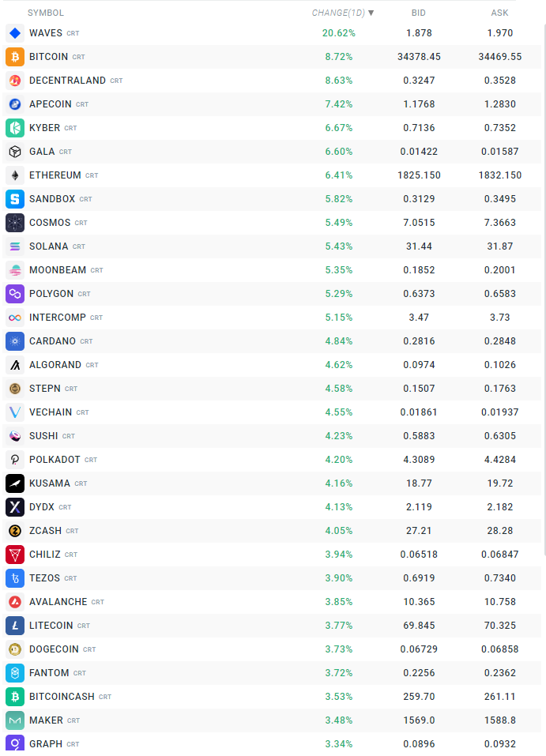Click the Polygon purple icon

point(15,294)
